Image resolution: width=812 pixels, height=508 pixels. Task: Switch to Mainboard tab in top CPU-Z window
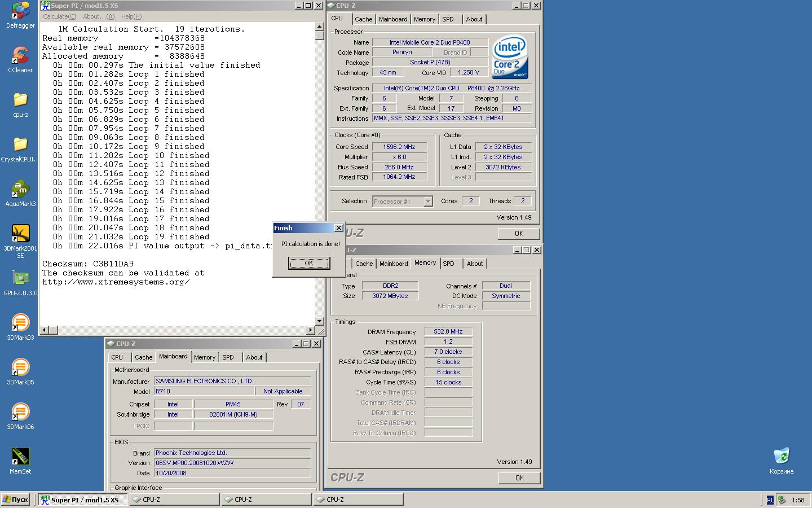(x=393, y=19)
